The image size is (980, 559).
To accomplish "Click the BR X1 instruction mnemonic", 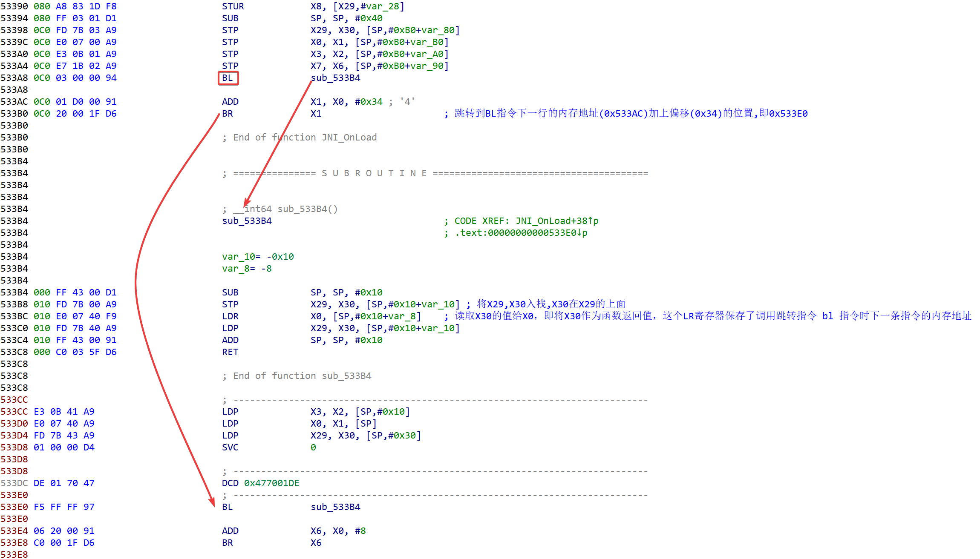I will 228,114.
